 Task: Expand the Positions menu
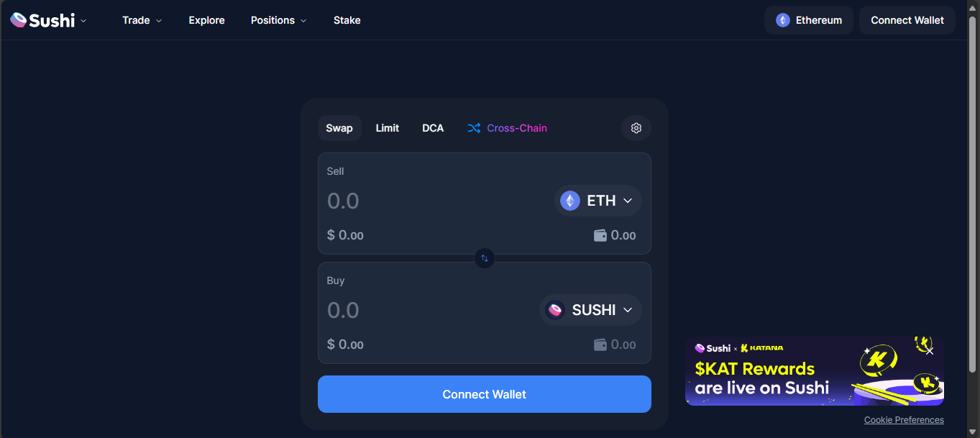(x=278, y=20)
